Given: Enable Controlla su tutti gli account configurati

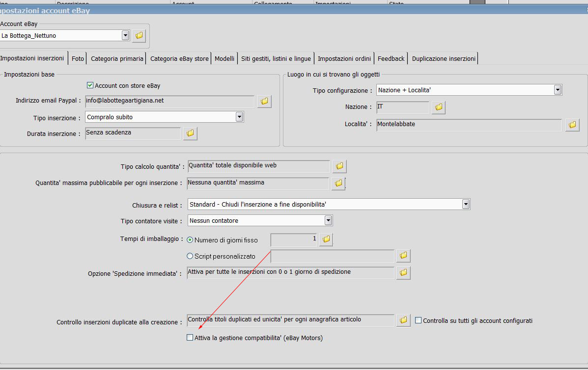Looking at the screenshot, I should coord(418,320).
